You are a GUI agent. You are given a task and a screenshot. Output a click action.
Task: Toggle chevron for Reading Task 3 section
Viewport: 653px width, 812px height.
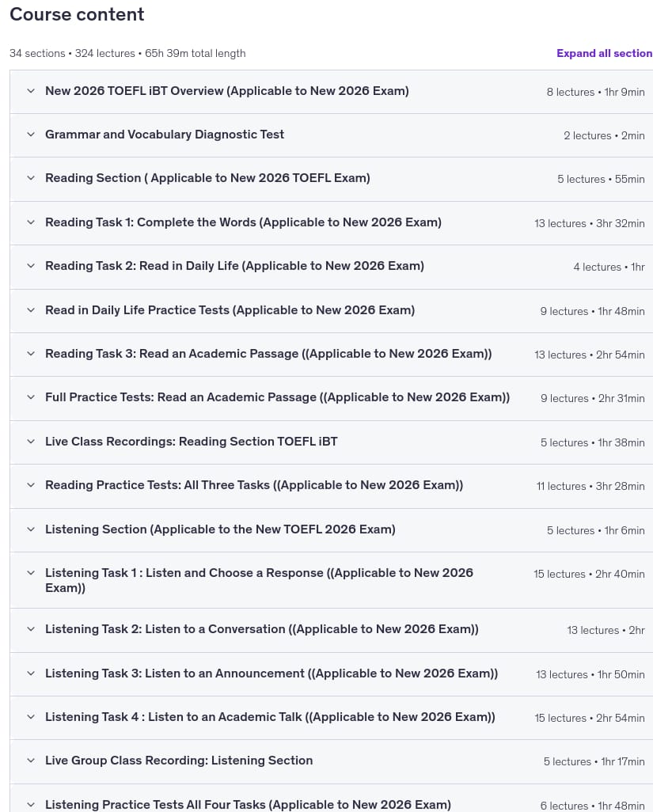[x=31, y=354]
